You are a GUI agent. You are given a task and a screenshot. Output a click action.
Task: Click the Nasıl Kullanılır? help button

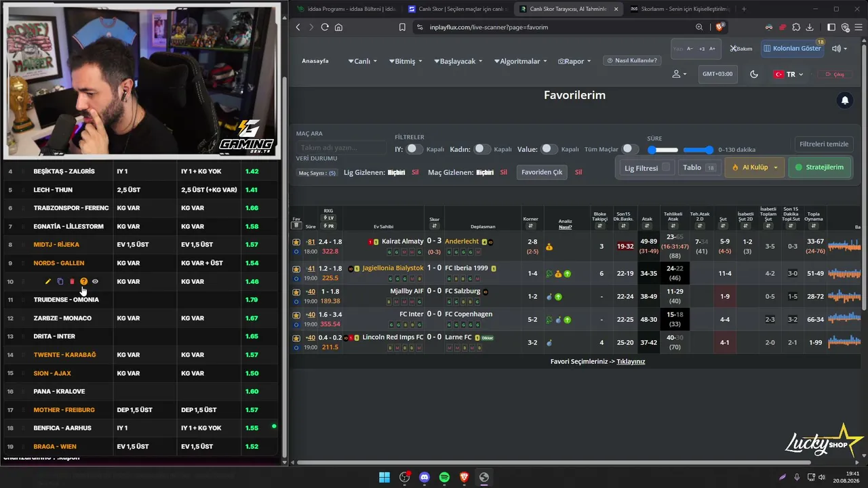(631, 60)
